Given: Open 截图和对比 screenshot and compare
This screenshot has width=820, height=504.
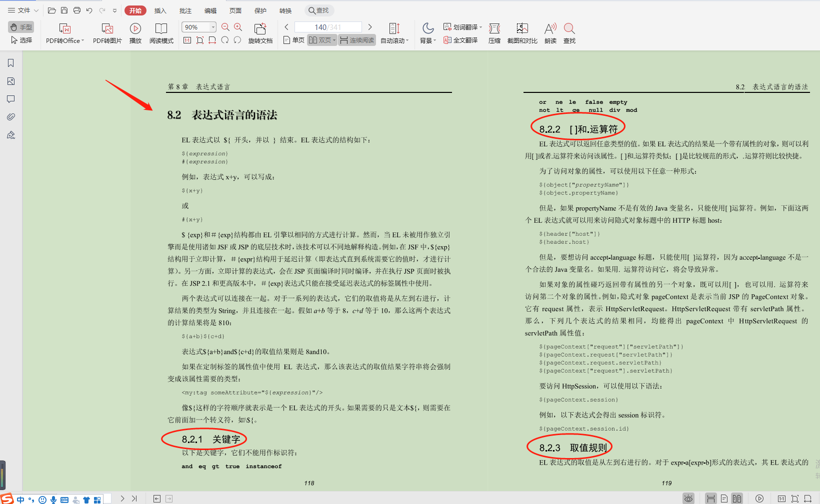Looking at the screenshot, I should click(x=522, y=33).
